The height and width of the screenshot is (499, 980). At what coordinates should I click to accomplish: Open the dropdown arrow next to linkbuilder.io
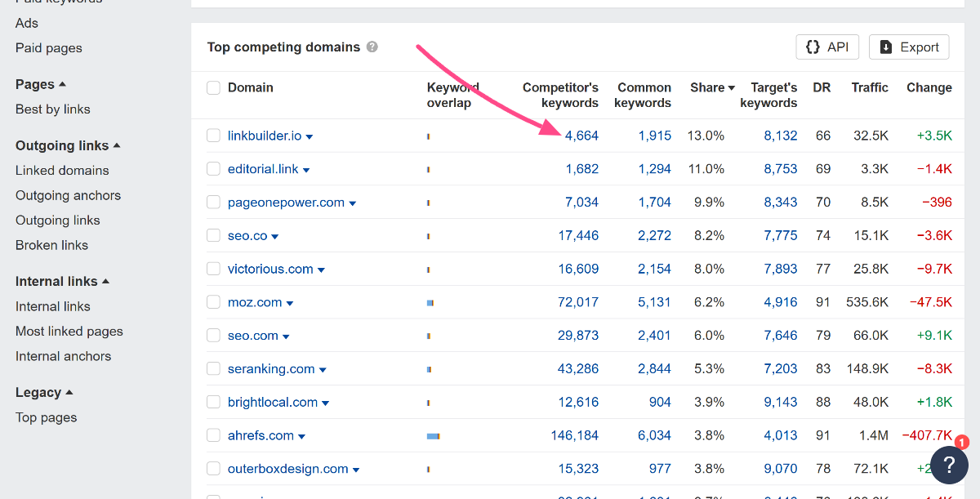point(310,137)
